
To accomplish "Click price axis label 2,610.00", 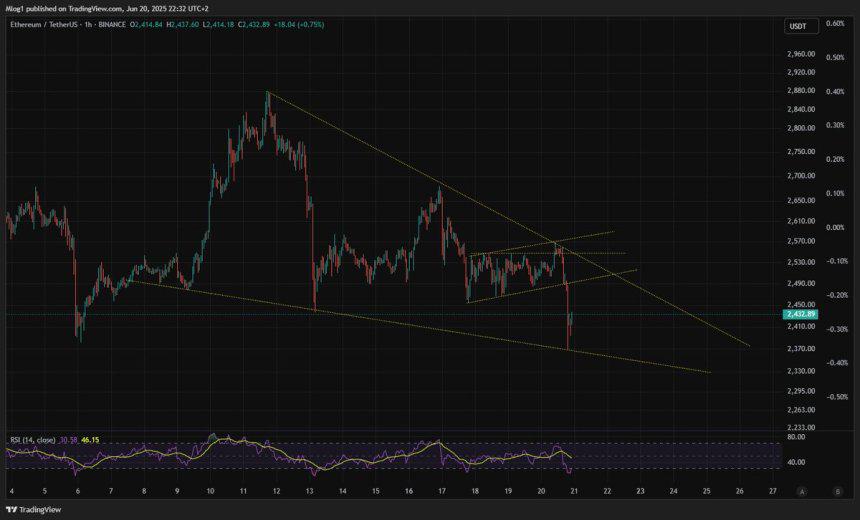I will coord(800,221).
